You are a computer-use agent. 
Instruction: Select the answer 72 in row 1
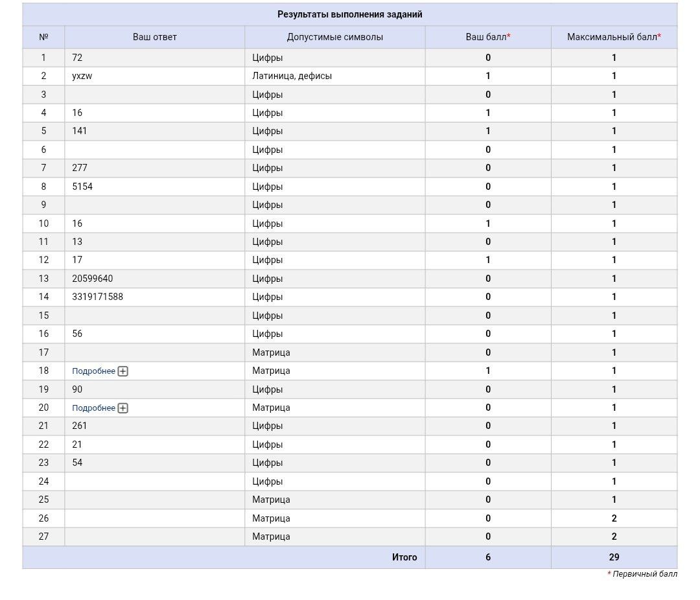click(x=77, y=58)
